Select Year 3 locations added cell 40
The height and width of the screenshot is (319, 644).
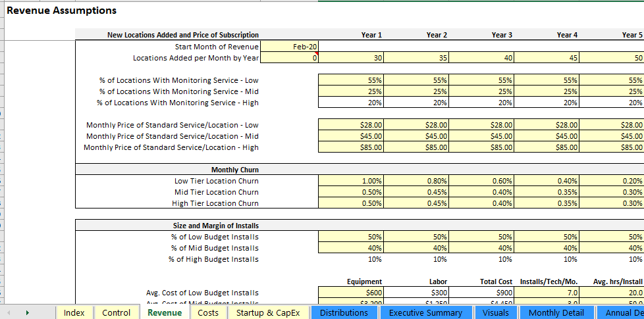pyautogui.click(x=481, y=58)
